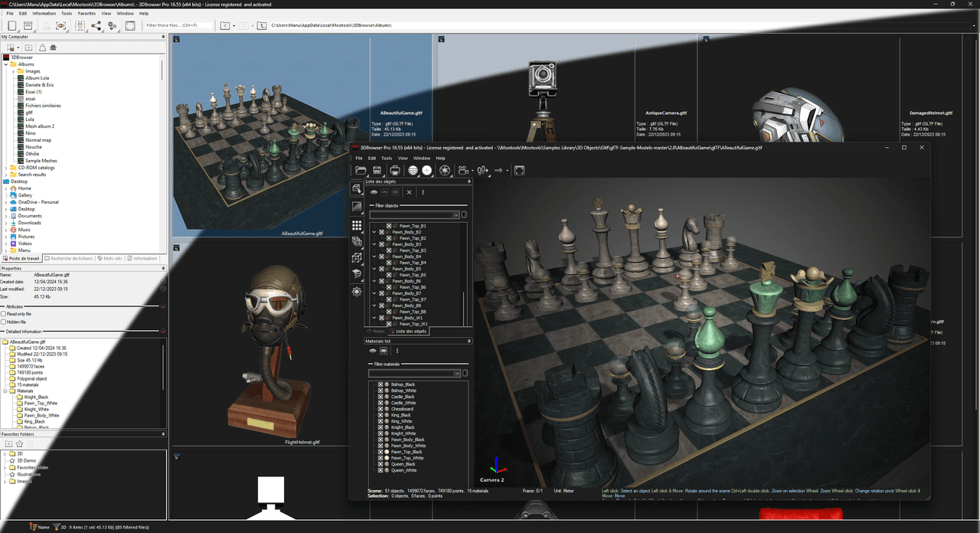Click the add-star favorite icon in Favorites folders
The image size is (980, 533).
pyautogui.click(x=19, y=443)
